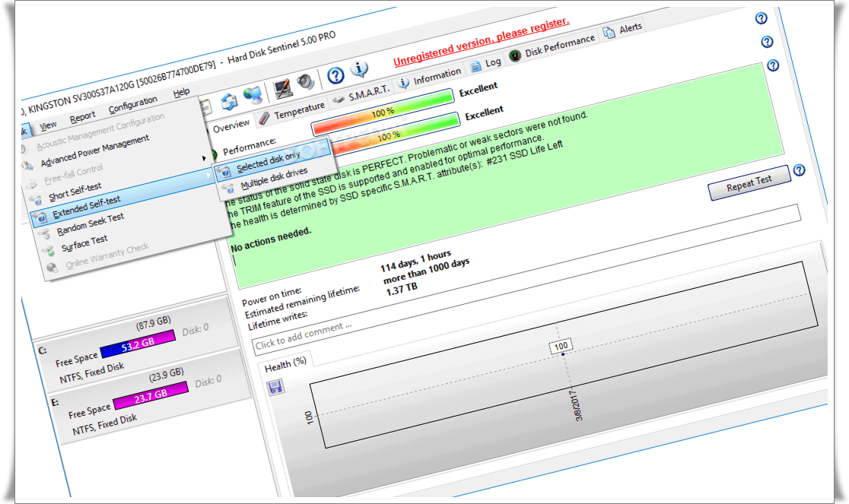Switch to the Health (%) graph tab
Viewport: 849px width, 504px height.
tap(285, 364)
